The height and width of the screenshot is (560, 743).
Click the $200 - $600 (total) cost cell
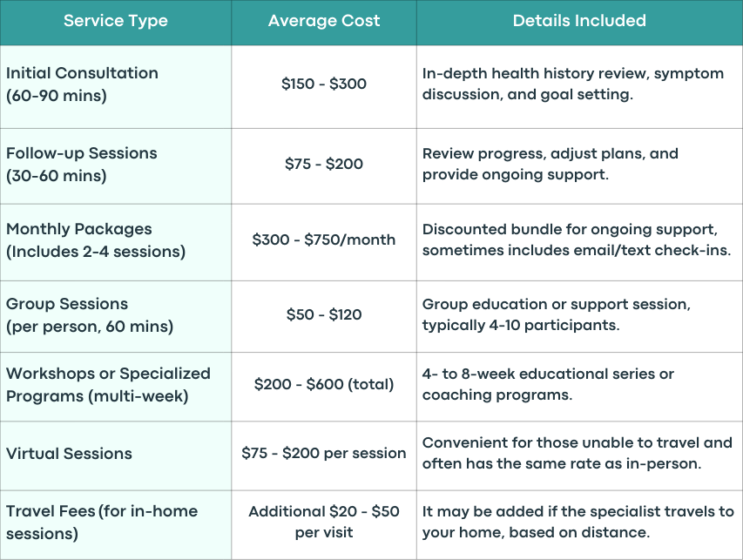pyautogui.click(x=324, y=384)
